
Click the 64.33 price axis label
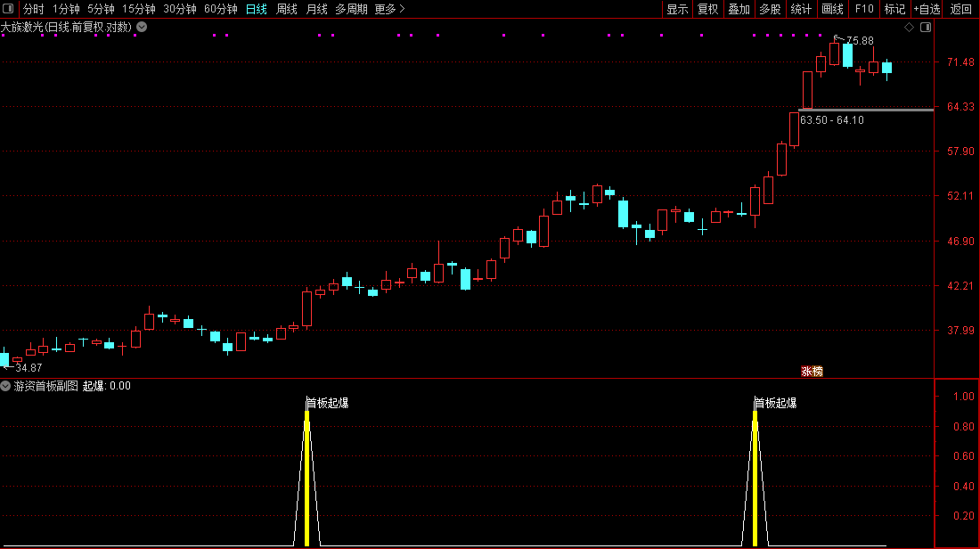click(960, 107)
